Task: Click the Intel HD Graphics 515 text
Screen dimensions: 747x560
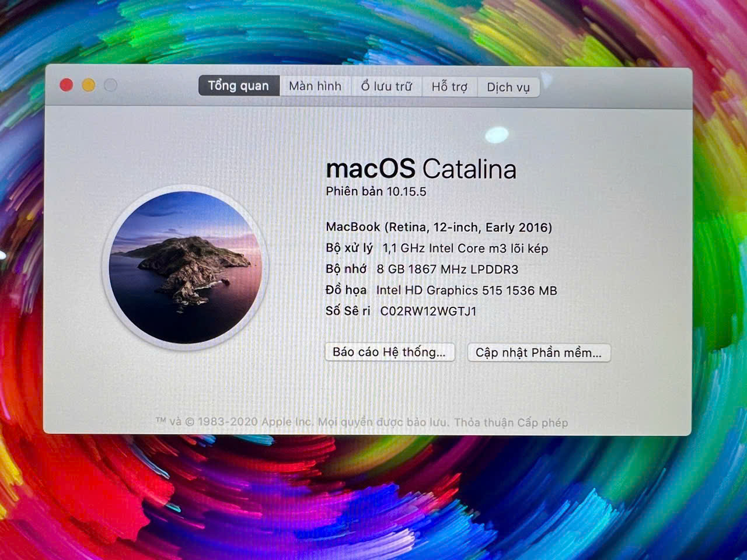Action: coord(439,290)
